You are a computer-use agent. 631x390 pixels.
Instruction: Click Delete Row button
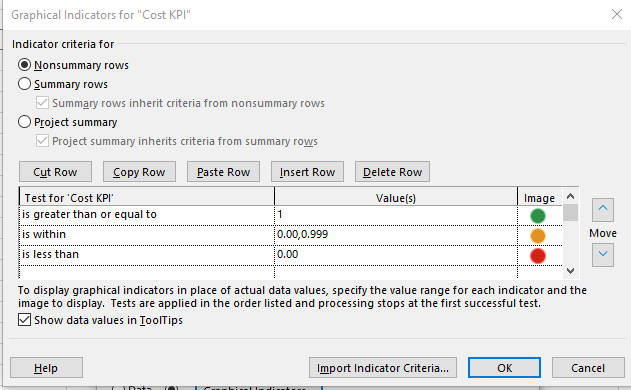392,172
